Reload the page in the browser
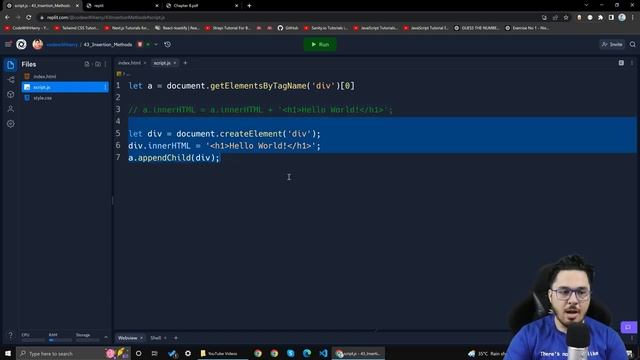The width and height of the screenshot is (640, 360). click(x=29, y=18)
